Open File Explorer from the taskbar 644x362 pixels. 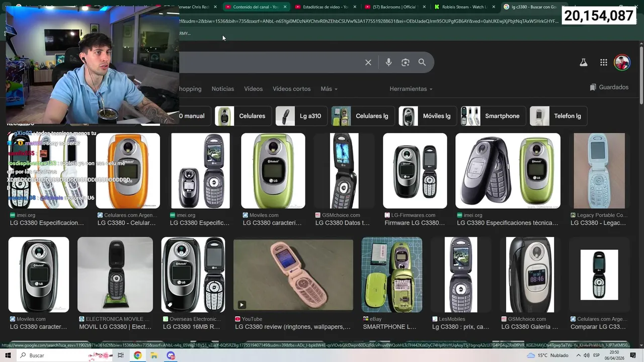pyautogui.click(x=154, y=355)
